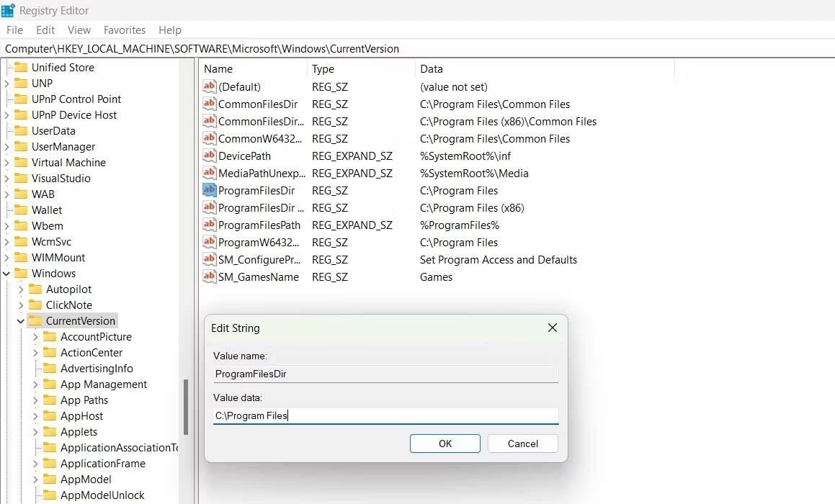
Task: Click Cancel in the Edit String dialog
Action: point(522,443)
